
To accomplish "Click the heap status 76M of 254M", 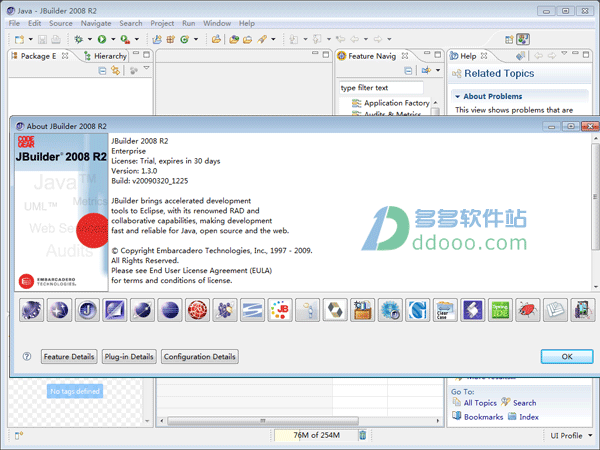I will tap(316, 435).
